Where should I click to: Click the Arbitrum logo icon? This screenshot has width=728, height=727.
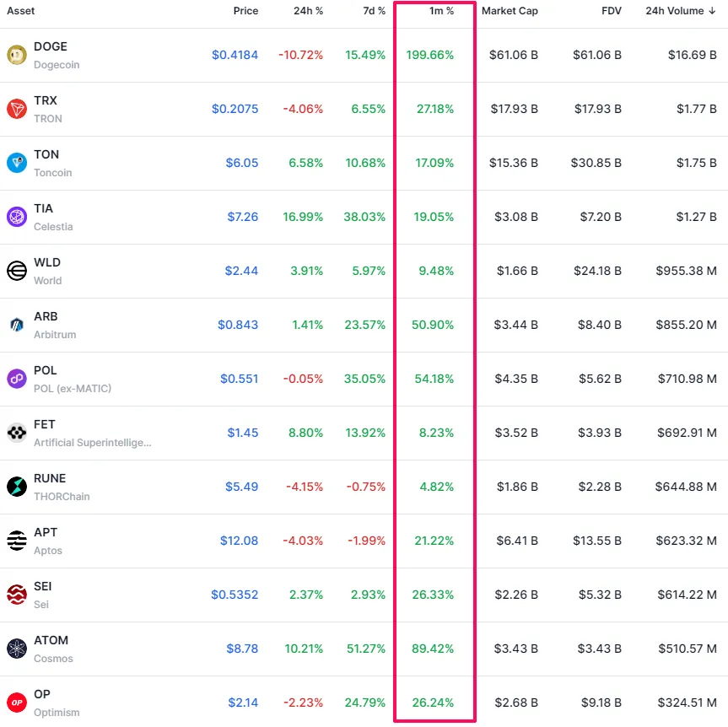tap(17, 325)
